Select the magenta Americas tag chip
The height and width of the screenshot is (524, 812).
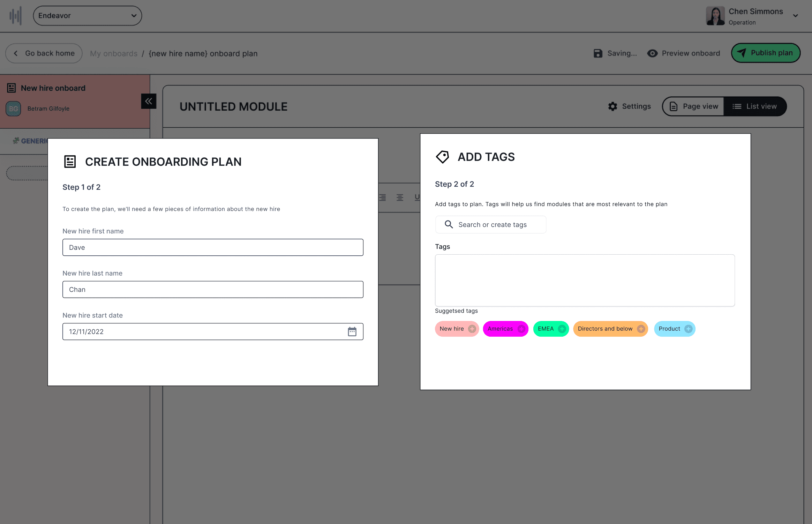click(x=500, y=329)
